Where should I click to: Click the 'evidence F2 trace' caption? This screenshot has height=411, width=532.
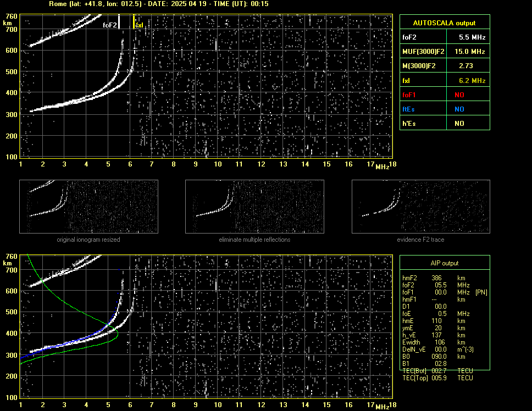coord(420,240)
